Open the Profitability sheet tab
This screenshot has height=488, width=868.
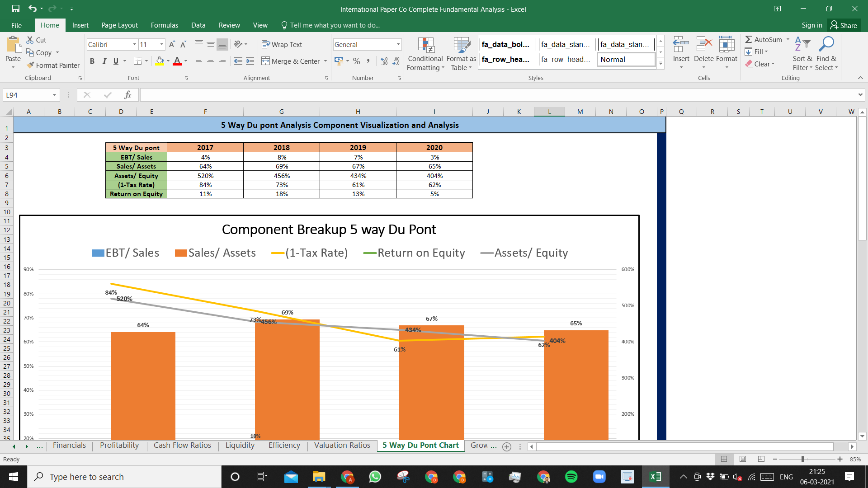119,446
